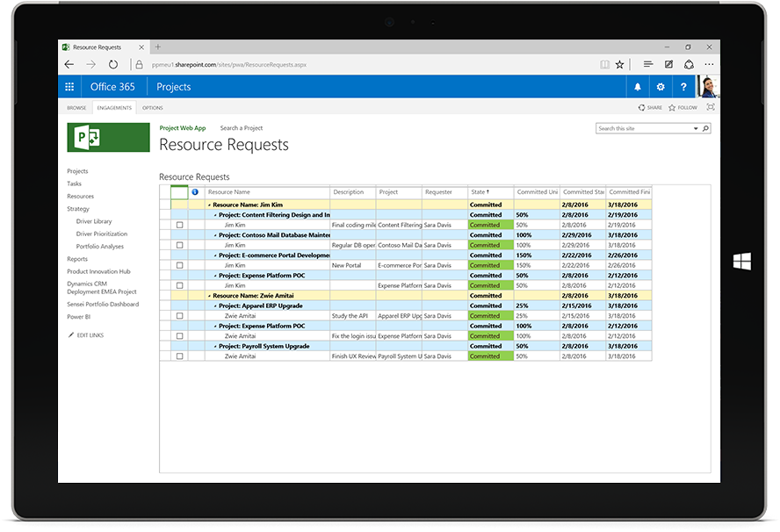Click the info icon in the grid header

pyautogui.click(x=194, y=191)
